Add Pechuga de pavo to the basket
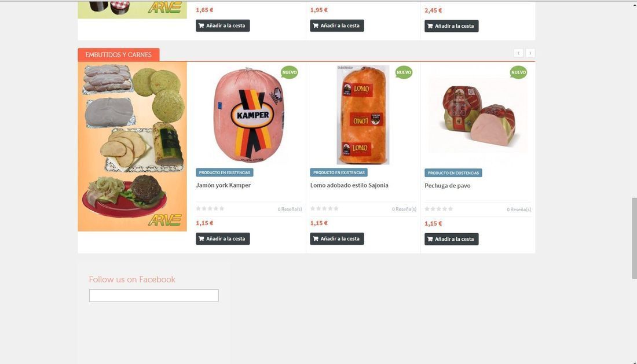Viewport: 637px width, 364px height. [x=451, y=239]
